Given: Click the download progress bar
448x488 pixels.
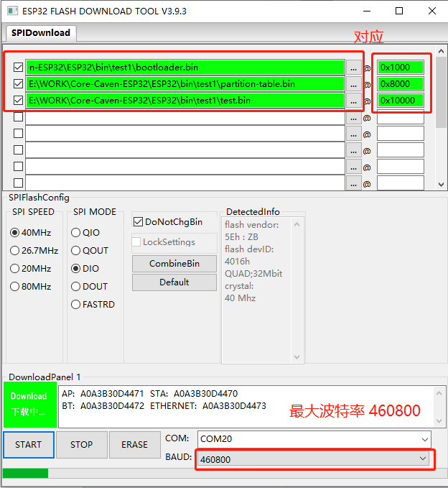Looking at the screenshot, I should (224, 474).
